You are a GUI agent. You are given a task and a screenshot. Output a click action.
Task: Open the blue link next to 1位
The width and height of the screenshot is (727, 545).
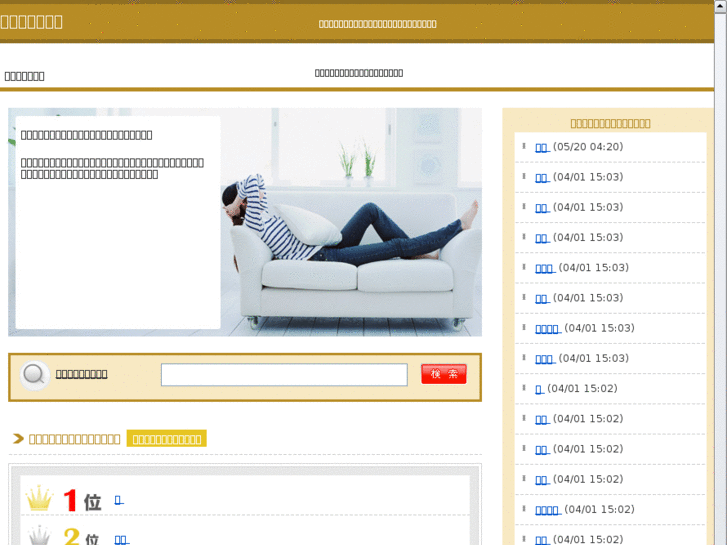[x=119, y=500]
